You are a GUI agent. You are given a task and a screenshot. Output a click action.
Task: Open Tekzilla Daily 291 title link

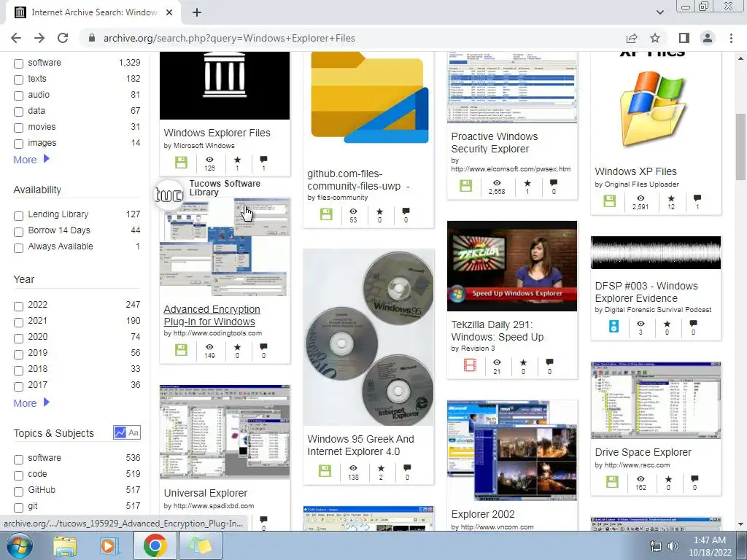[498, 330]
